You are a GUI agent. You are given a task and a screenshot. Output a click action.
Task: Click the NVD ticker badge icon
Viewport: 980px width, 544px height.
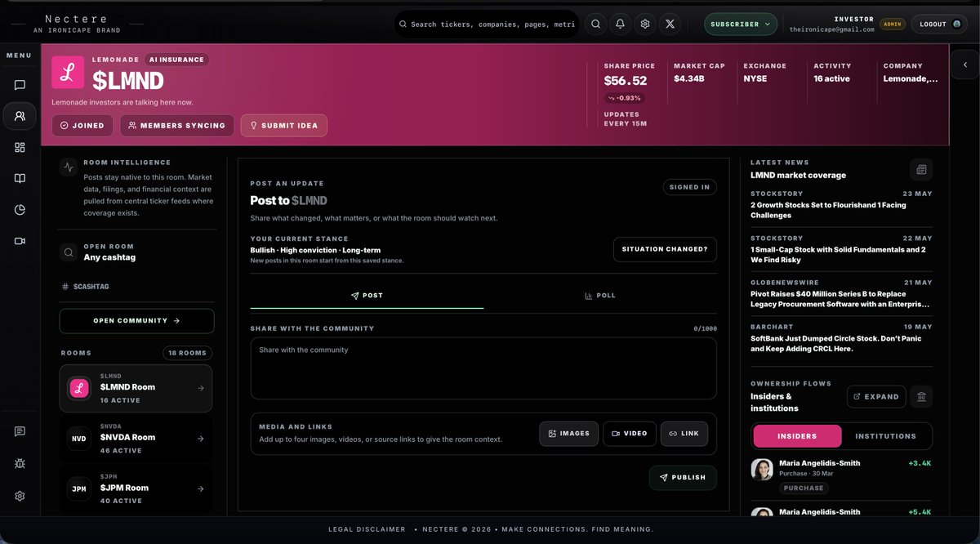coord(78,438)
